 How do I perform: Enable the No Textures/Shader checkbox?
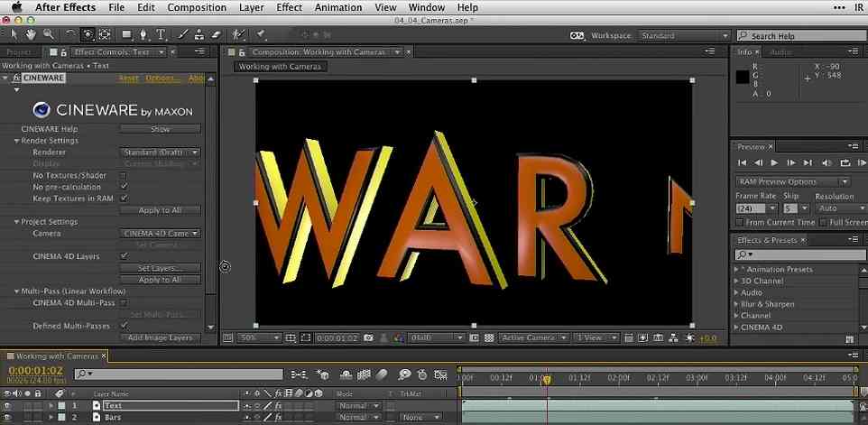[124, 175]
